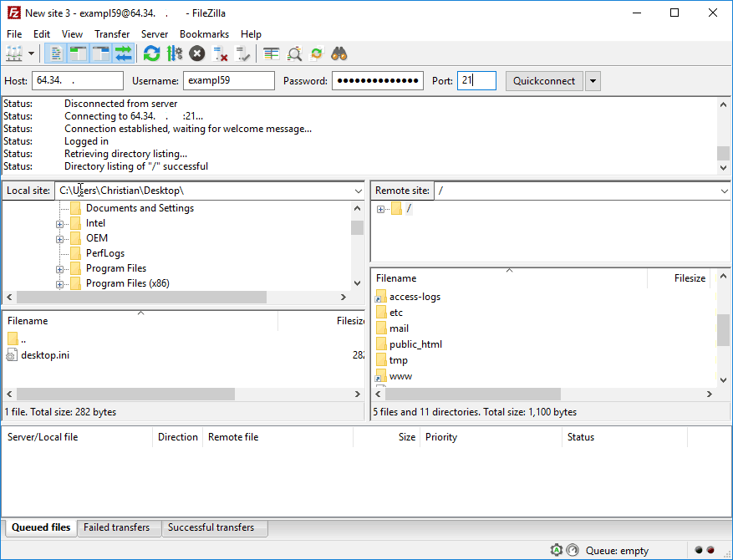Sort remote files by Filesize column

[x=690, y=278]
